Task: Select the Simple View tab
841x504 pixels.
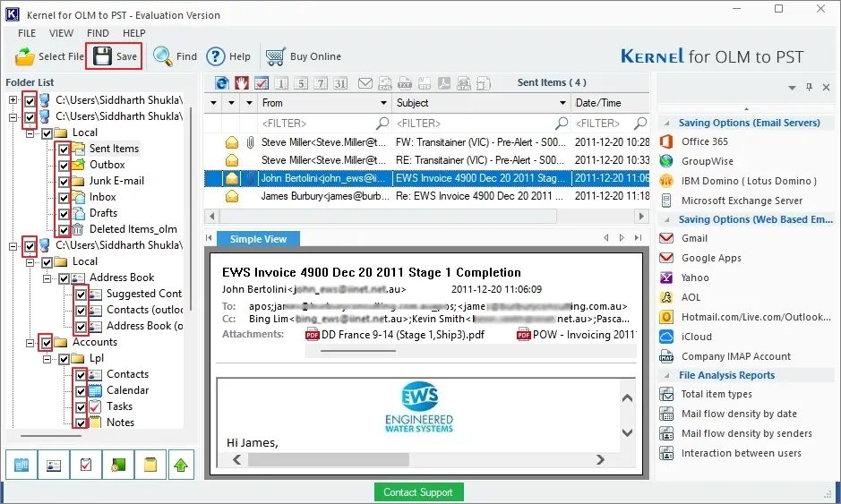Action: click(258, 239)
